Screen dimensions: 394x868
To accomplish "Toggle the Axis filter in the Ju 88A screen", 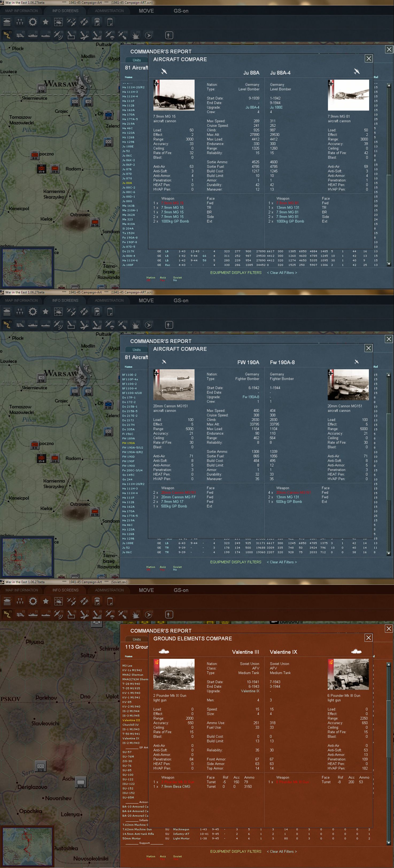I will coord(163,279).
